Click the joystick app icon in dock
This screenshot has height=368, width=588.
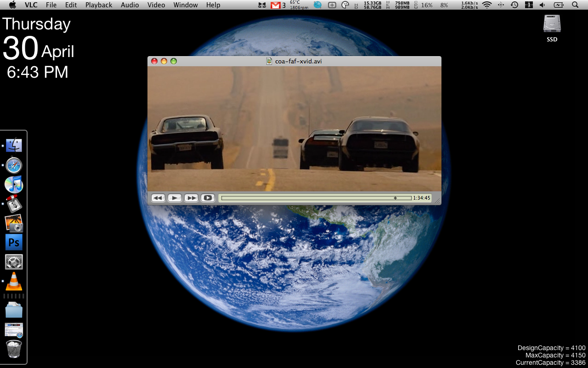(14, 204)
